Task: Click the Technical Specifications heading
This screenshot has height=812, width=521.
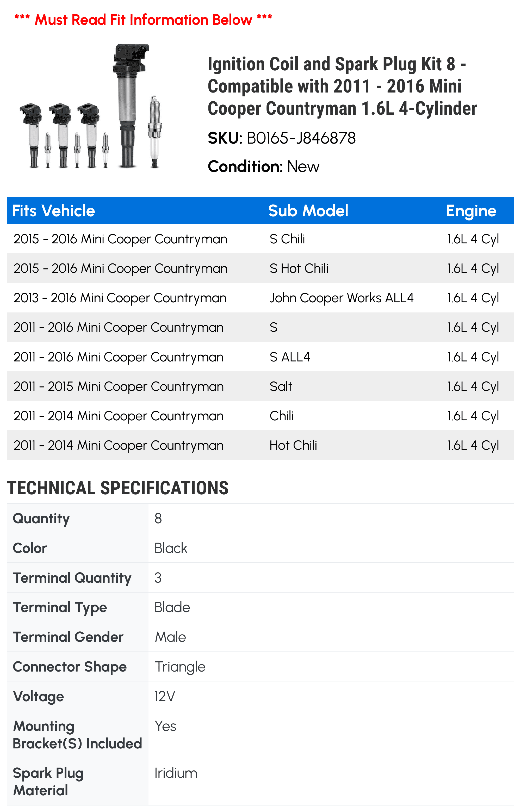Action: click(118, 488)
